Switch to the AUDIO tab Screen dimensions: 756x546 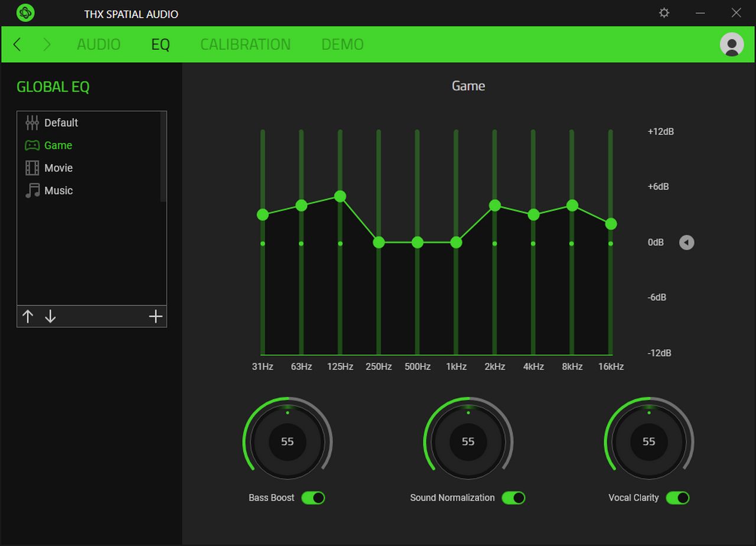99,44
